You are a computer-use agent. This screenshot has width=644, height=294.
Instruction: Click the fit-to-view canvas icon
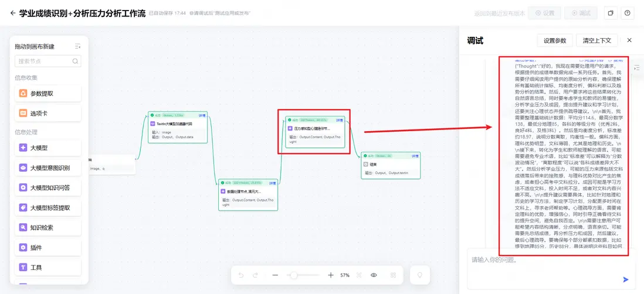pyautogui.click(x=359, y=275)
